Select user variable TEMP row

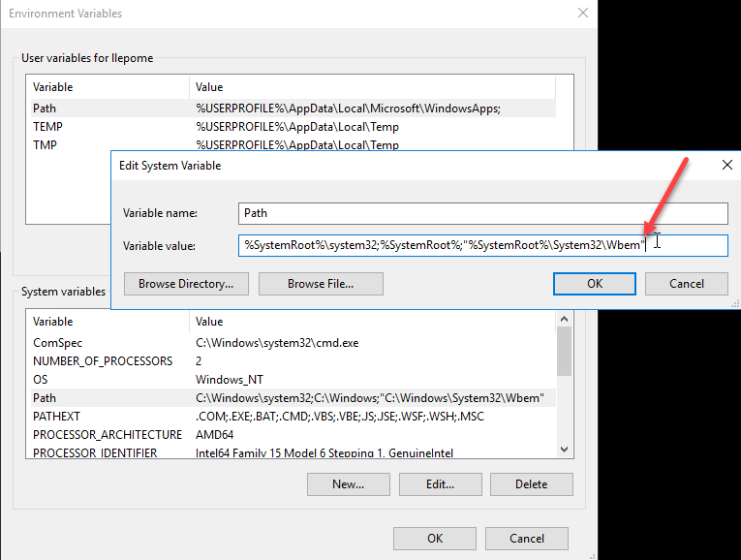pos(293,127)
